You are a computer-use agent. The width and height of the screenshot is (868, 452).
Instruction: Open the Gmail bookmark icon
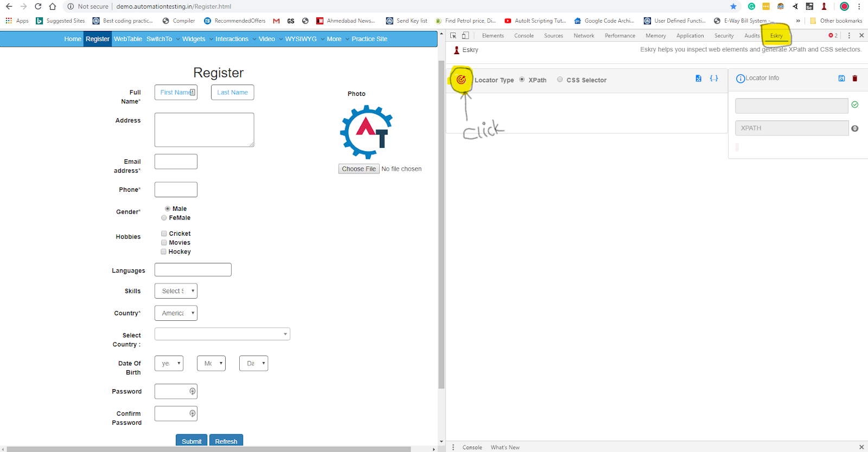pyautogui.click(x=276, y=21)
